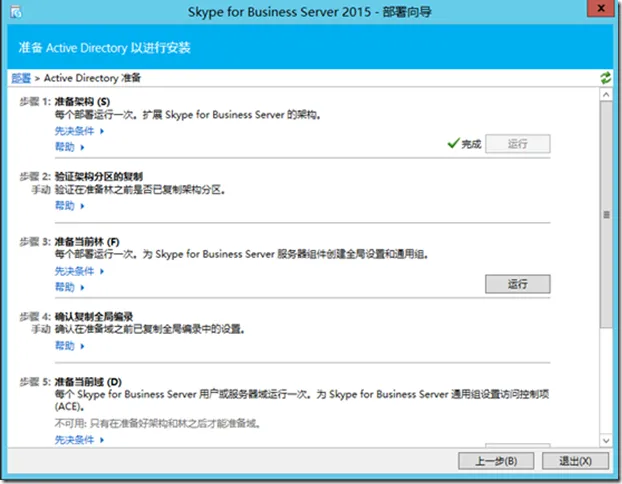Expand 帮助 under step 4 确认复制全局编录

pyautogui.click(x=69, y=346)
